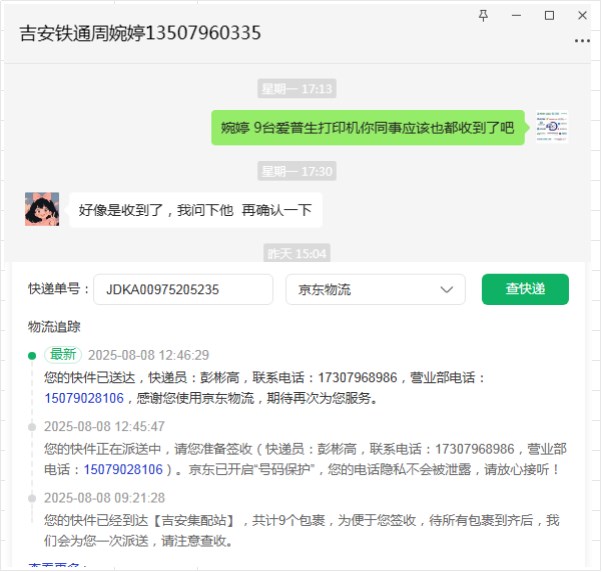The image size is (602, 572).
Task: Click the chat title 吉安铁通周婉婷13507960335
Action: pos(140,33)
